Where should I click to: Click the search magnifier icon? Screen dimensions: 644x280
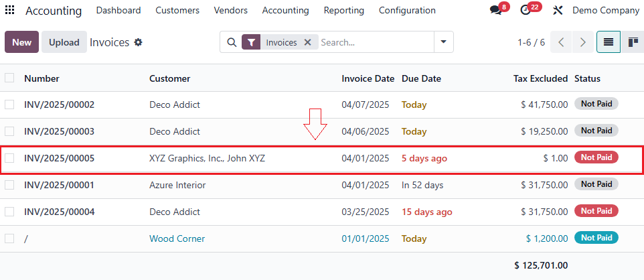point(232,42)
